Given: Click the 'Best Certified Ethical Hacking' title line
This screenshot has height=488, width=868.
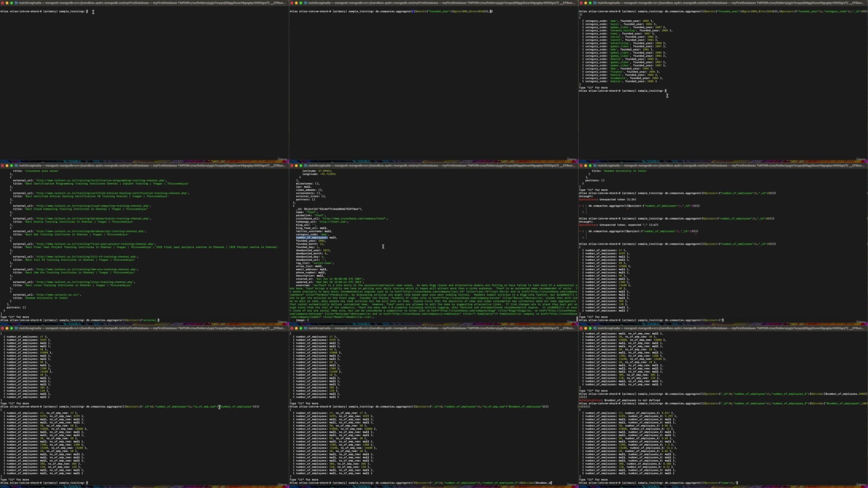Looking at the screenshot, I should [x=90, y=196].
